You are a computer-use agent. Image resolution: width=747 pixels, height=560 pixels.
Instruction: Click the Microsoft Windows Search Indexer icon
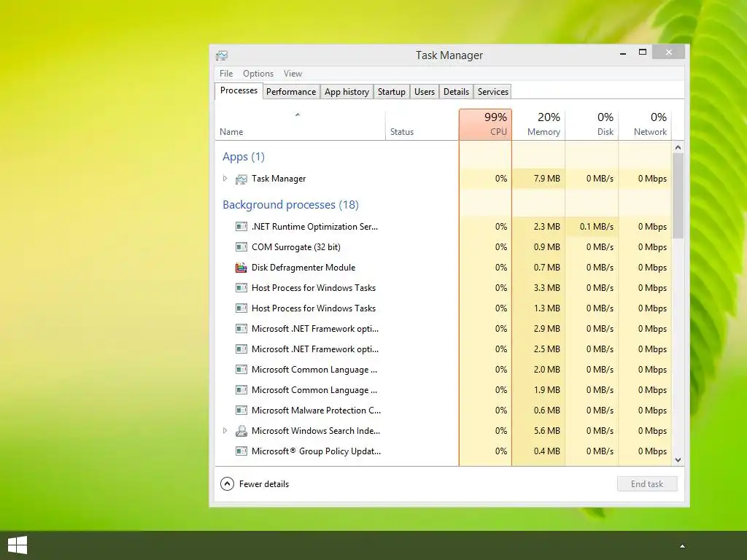click(x=241, y=431)
